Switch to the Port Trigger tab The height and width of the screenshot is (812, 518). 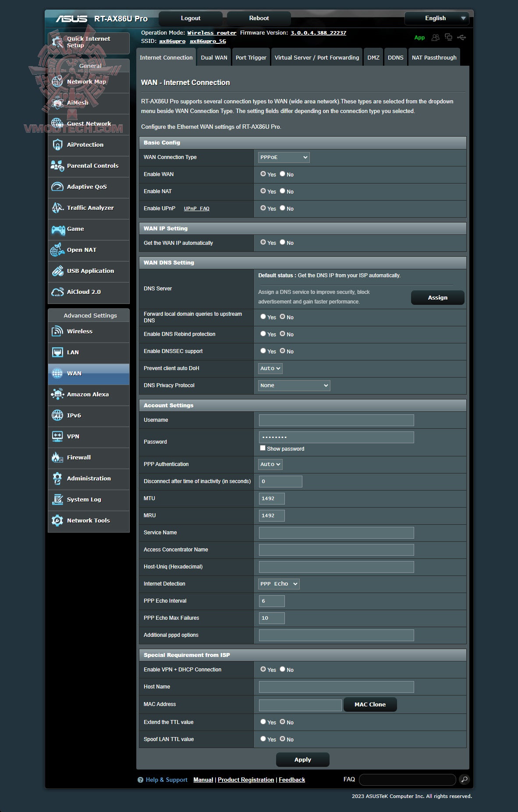pyautogui.click(x=251, y=57)
